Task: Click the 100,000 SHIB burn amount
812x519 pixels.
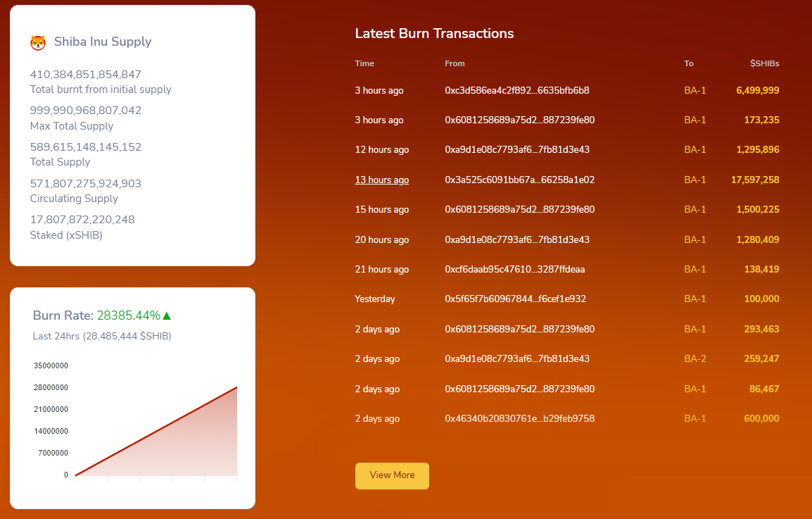Action: (761, 299)
